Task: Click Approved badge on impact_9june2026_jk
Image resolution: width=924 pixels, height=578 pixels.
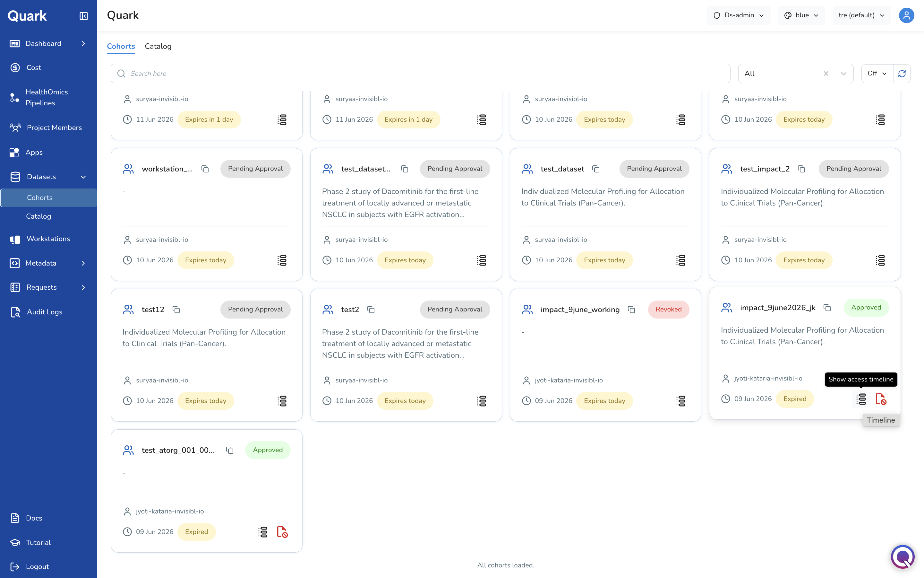Action: 866,308
